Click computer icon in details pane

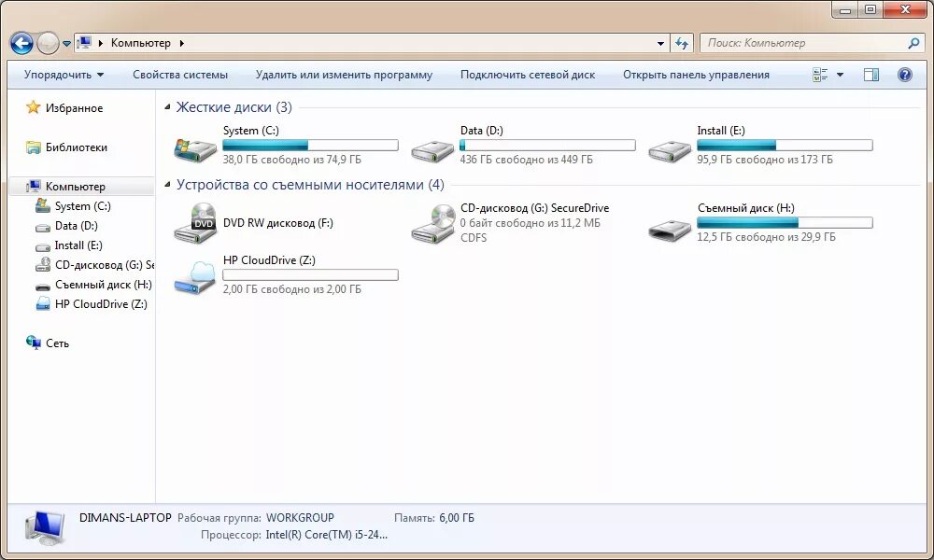45,528
